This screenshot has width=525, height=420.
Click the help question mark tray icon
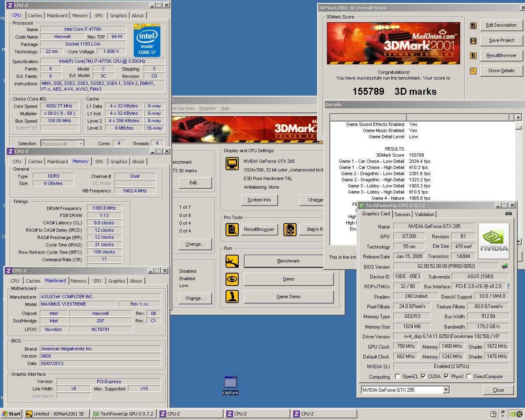(493, 414)
